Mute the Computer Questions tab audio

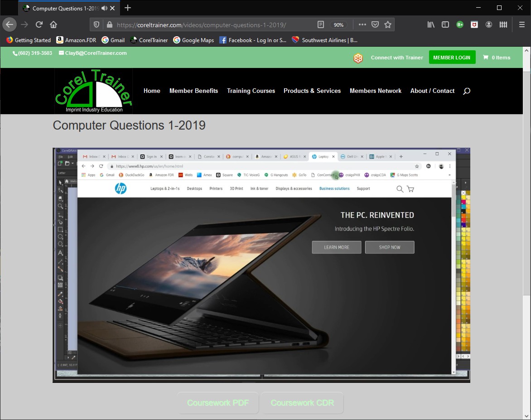104,8
